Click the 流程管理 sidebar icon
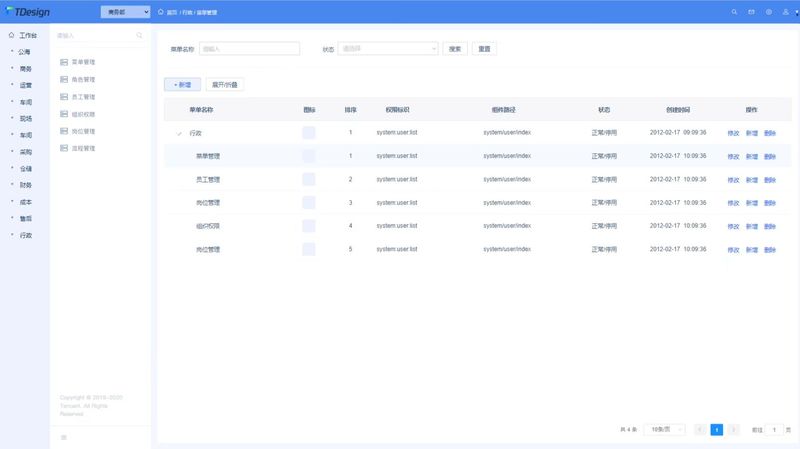The image size is (800, 449). (x=64, y=148)
